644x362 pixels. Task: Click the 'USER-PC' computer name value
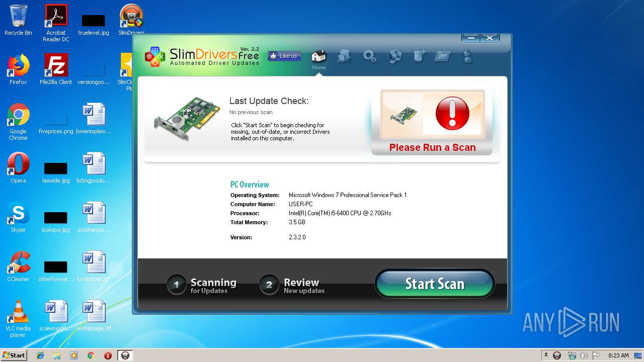point(300,204)
